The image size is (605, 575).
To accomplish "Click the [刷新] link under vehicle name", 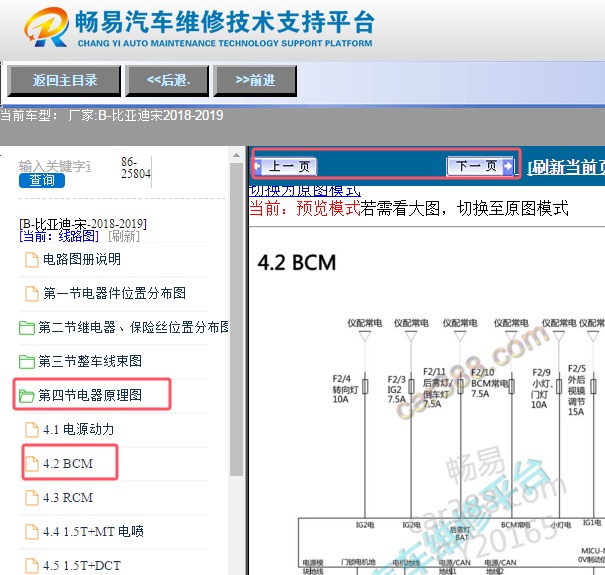I will point(124,236).
